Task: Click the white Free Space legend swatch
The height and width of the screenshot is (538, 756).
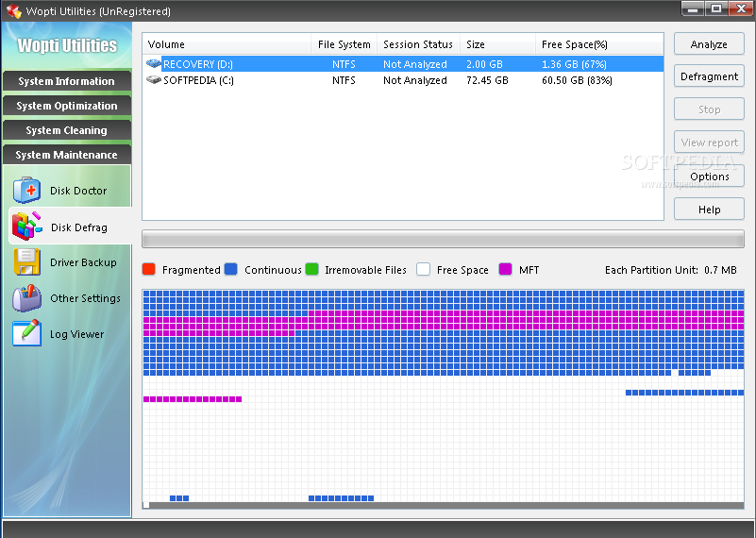Action: (424, 269)
